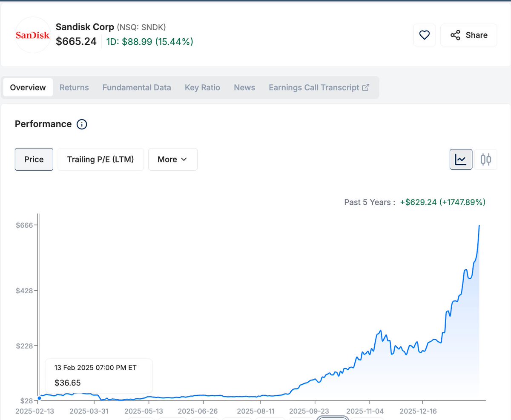The height and width of the screenshot is (420, 511).
Task: Show Performance info tooltip icon
Action: (x=82, y=124)
